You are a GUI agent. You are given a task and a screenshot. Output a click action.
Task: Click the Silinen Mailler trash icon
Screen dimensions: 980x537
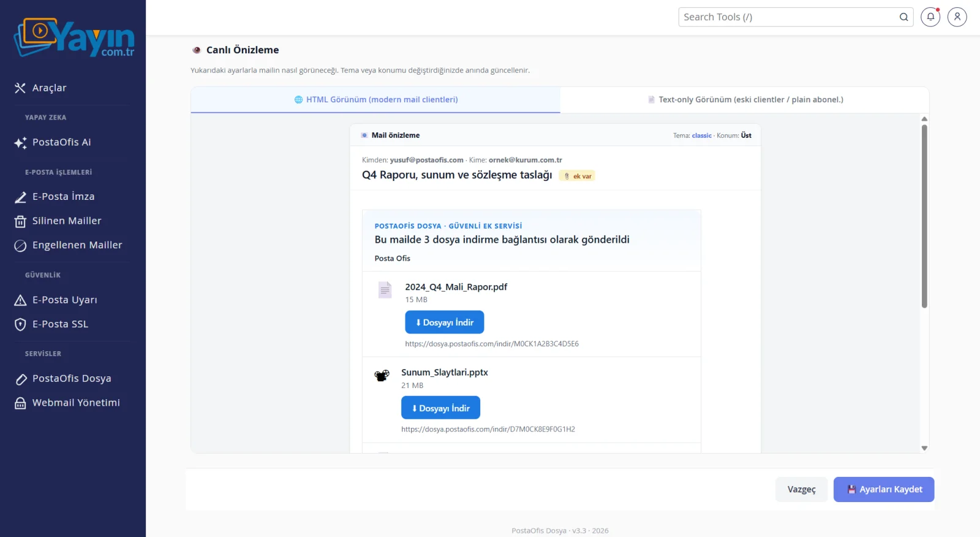[x=20, y=221]
